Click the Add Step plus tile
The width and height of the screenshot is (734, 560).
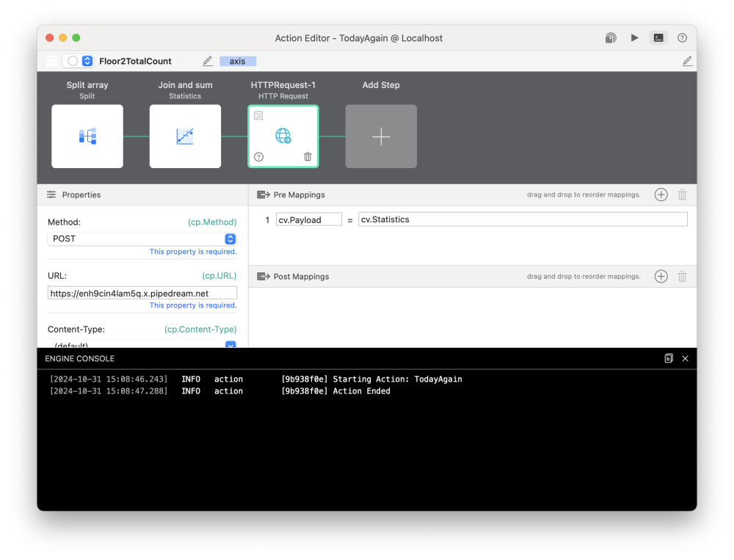(x=381, y=137)
